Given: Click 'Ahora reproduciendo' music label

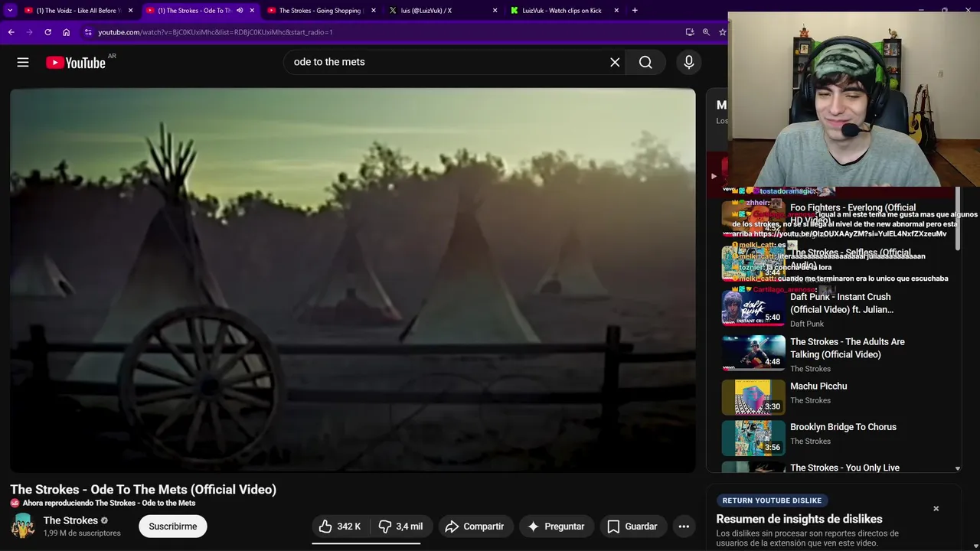Looking at the screenshot, I should (109, 503).
